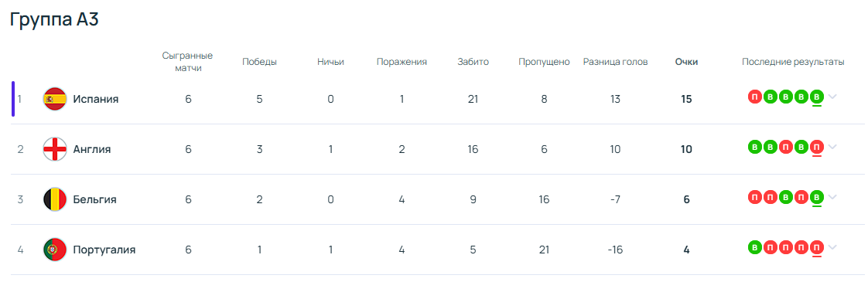
Task: Click Belgium's underlined last win badge
Action: point(816,197)
